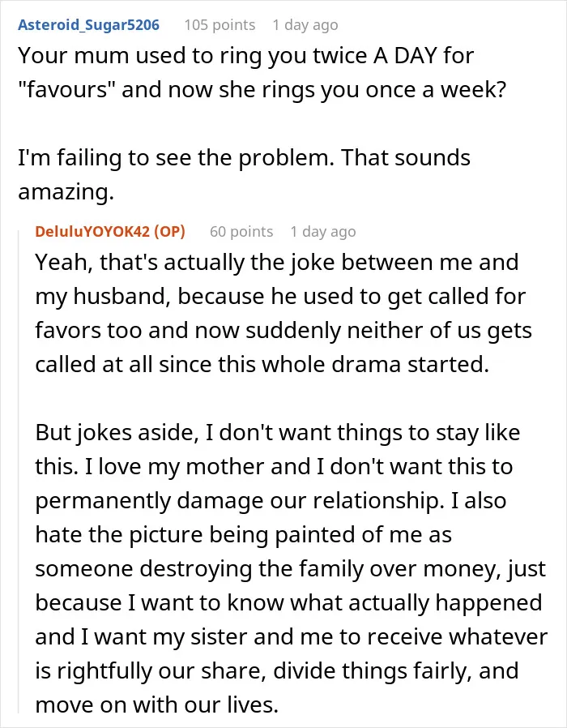Open DeluluYOYOK42's user profile

(x=94, y=231)
